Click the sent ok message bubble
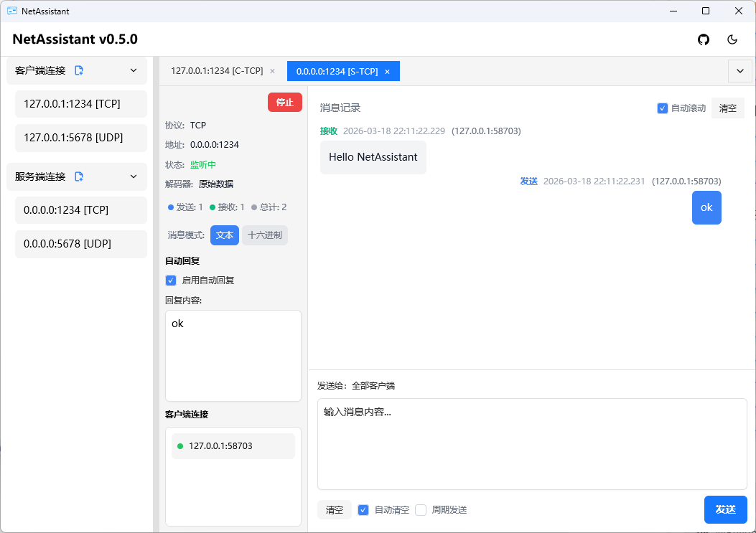This screenshot has height=533, width=756. point(706,207)
